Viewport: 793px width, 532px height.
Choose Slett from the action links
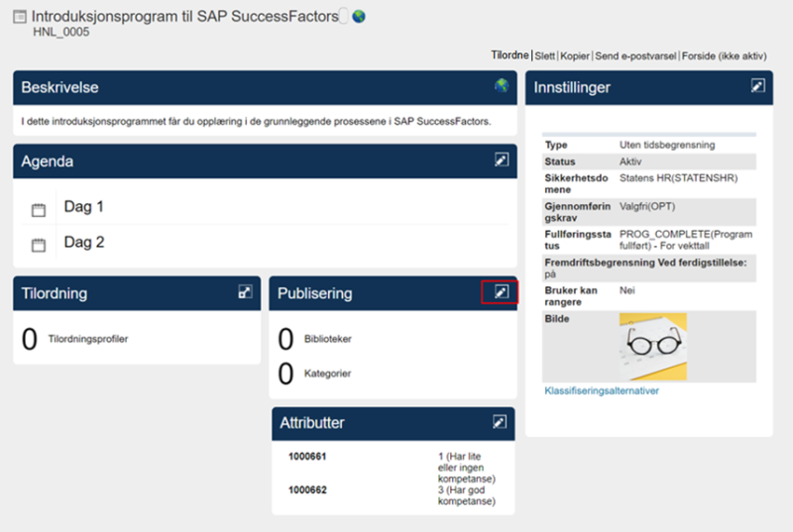pos(544,55)
